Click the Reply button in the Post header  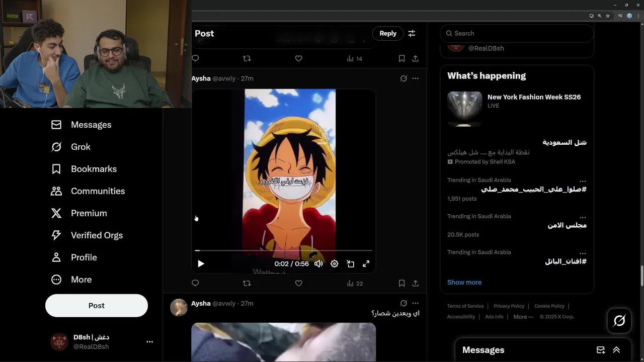point(388,33)
